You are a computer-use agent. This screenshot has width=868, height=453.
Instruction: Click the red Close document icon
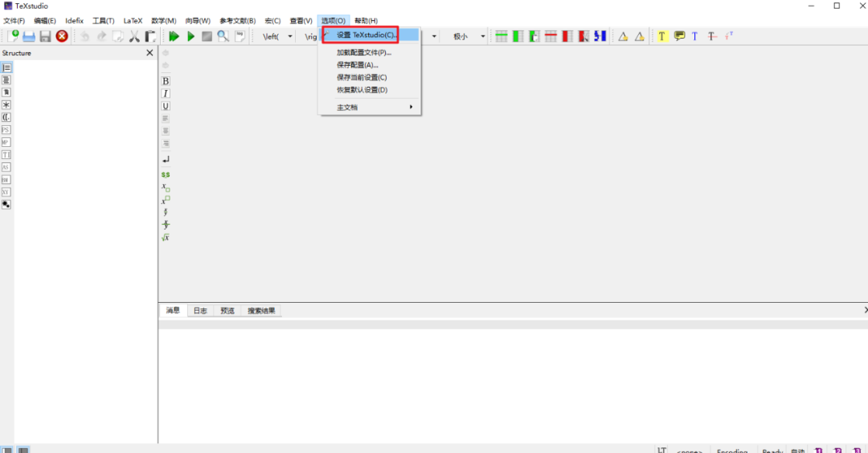click(62, 36)
